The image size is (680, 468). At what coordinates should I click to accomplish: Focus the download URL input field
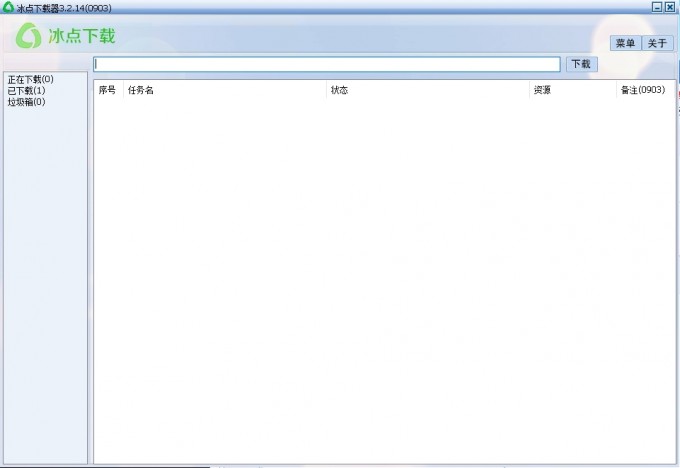[x=327, y=64]
